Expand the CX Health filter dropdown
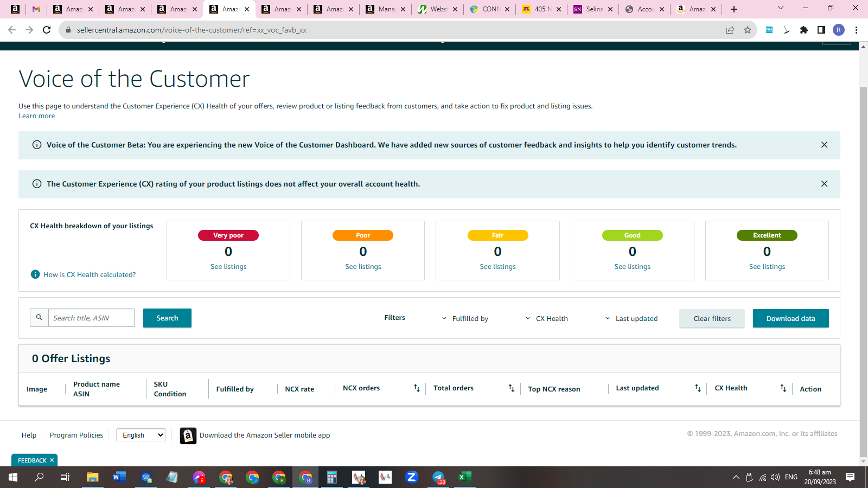 click(x=546, y=319)
